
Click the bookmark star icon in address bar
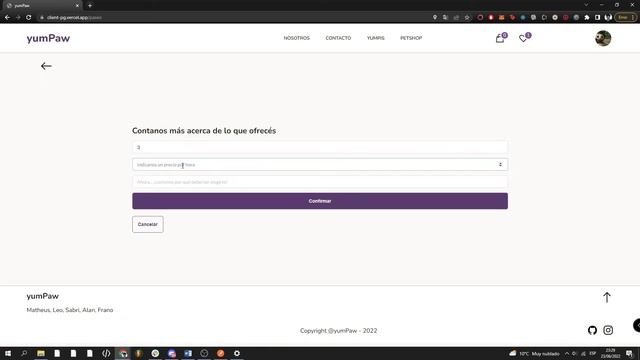467,18
